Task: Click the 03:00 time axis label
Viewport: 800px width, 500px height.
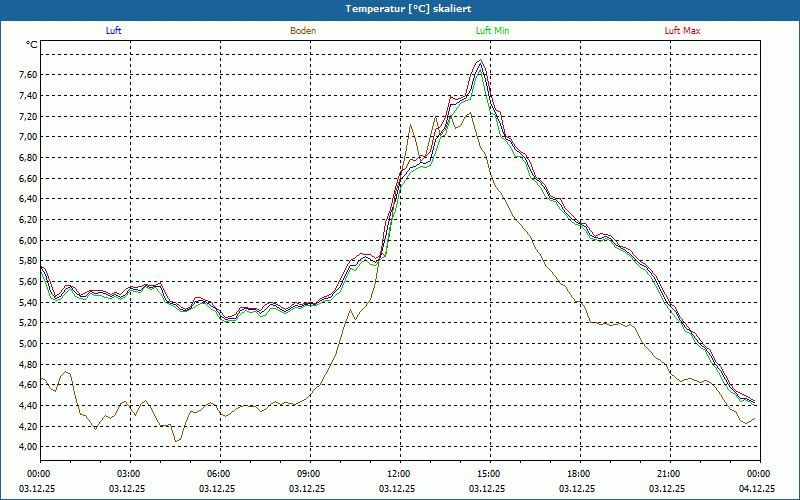Action: pyautogui.click(x=128, y=474)
